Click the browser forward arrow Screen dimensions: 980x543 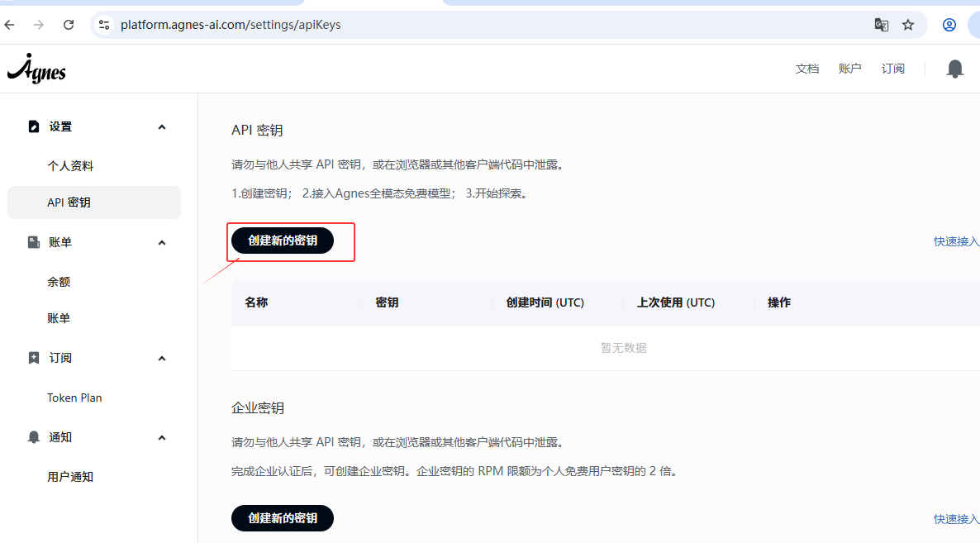point(39,25)
